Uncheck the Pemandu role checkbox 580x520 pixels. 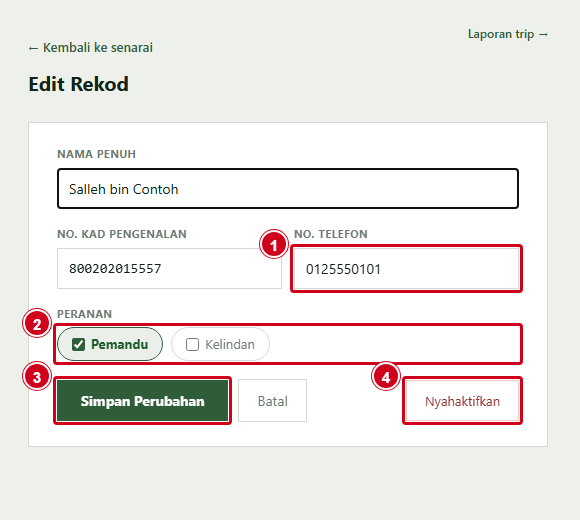pyautogui.click(x=78, y=344)
